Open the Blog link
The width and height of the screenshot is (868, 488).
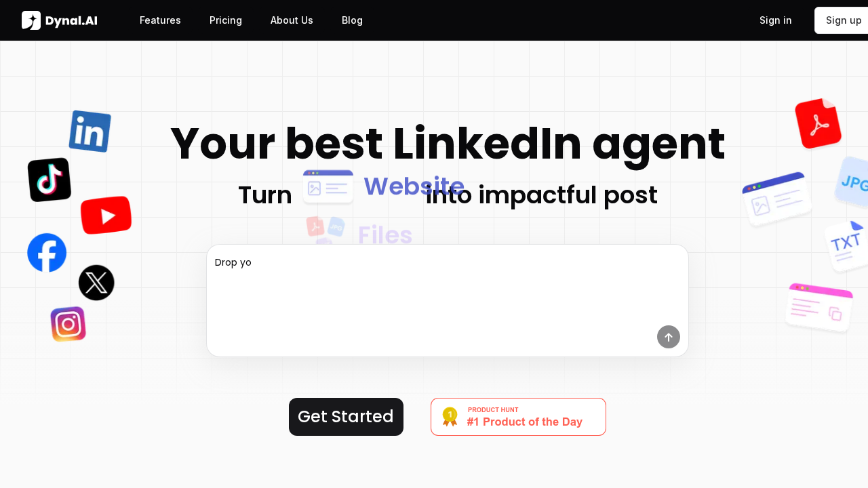click(352, 20)
